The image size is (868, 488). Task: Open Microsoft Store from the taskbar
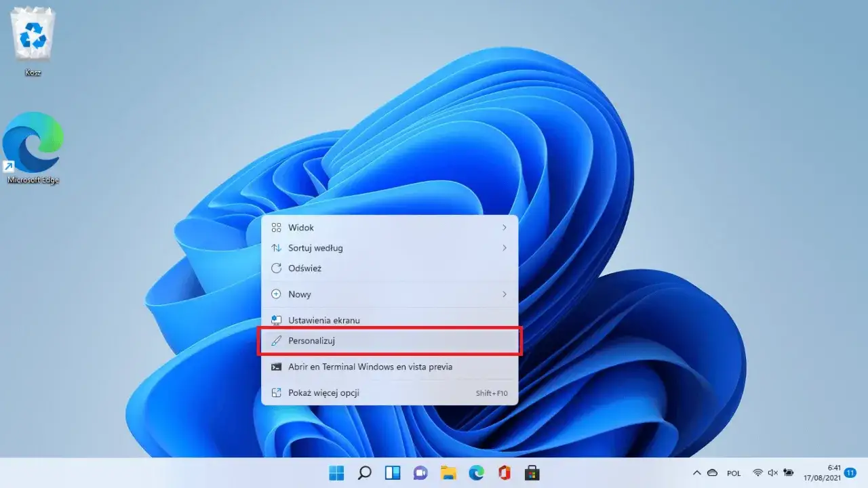click(x=532, y=473)
